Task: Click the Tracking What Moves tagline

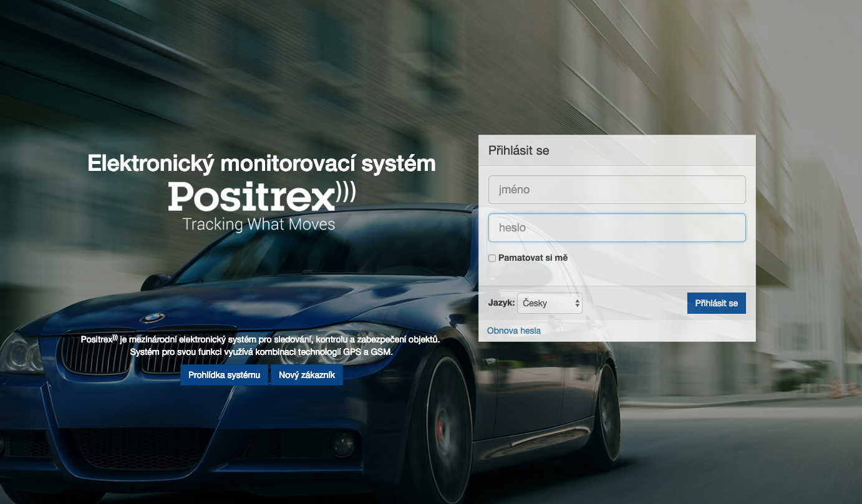Action: coord(259,224)
